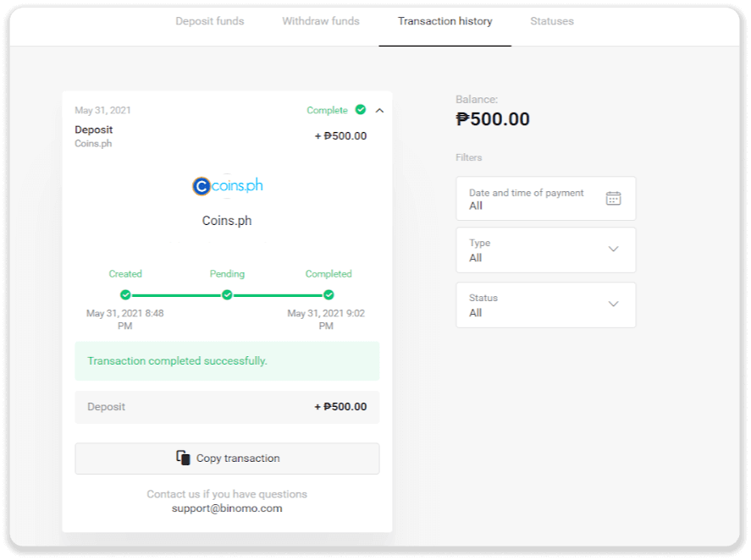Collapse the deposit transaction details
The image size is (751, 560).
[379, 110]
